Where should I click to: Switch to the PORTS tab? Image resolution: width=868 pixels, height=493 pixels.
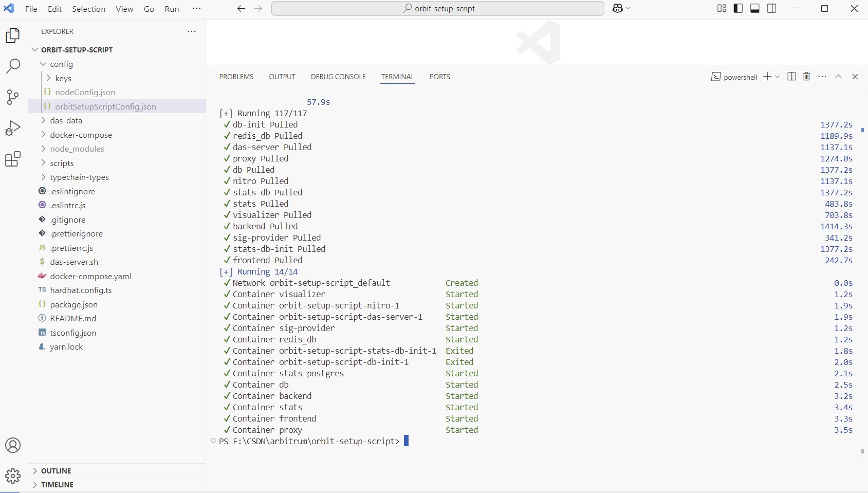pos(440,77)
